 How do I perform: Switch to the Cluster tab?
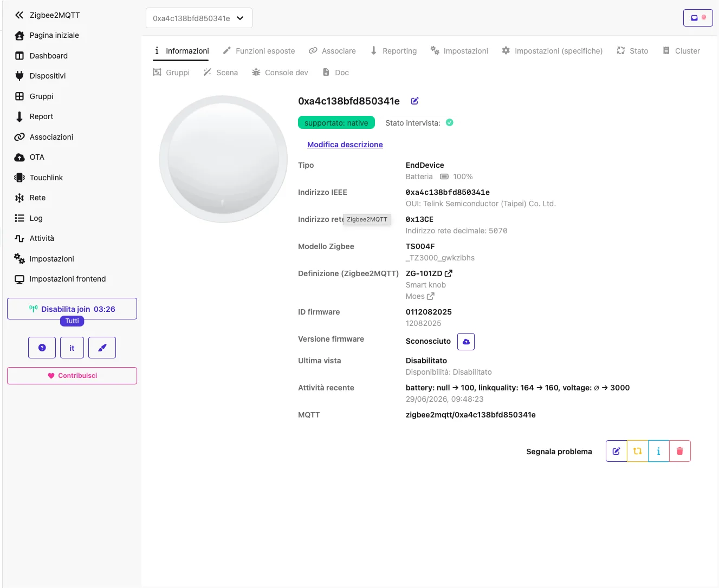(681, 51)
